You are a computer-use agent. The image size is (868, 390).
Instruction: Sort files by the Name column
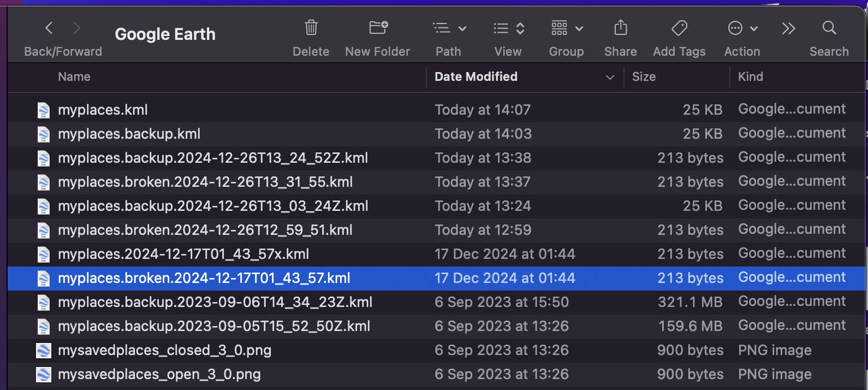[74, 77]
